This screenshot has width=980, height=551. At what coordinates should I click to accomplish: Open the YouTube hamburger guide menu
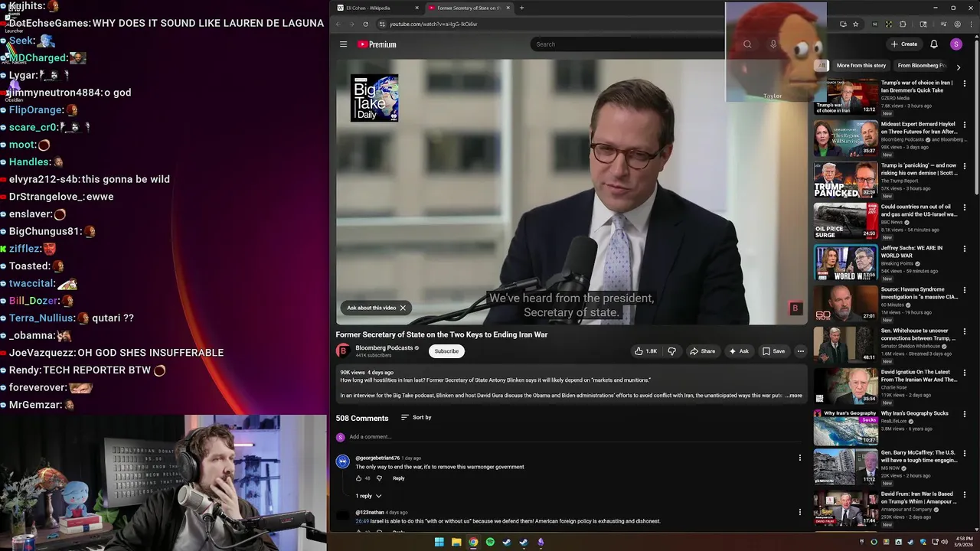tap(343, 44)
